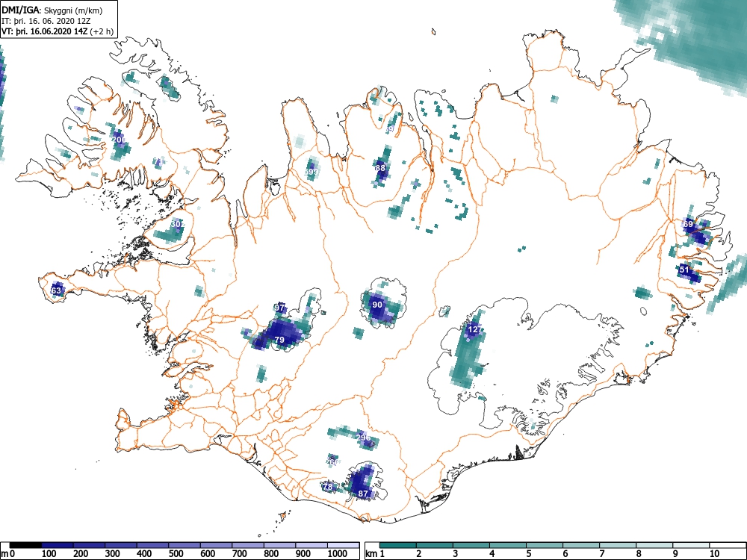The image size is (747, 560).
Task: Click the '10' tick label in the km legend
Action: tap(713, 554)
